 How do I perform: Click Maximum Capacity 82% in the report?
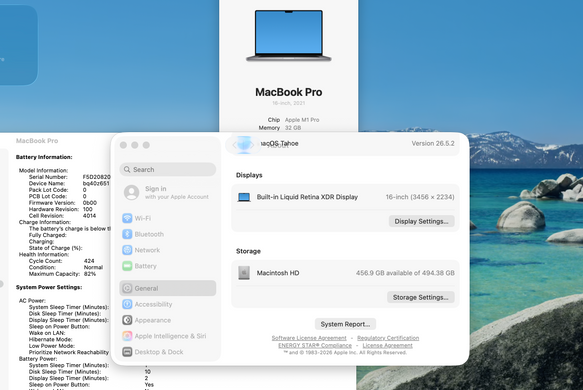62,274
